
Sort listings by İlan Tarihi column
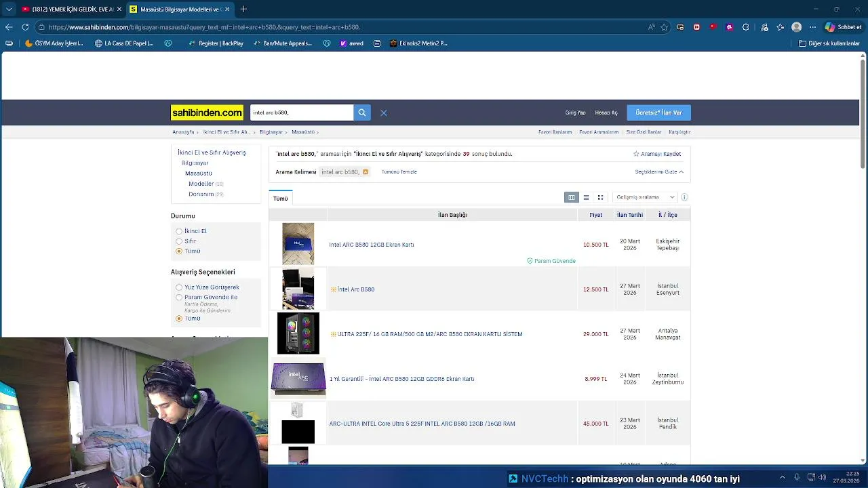coord(630,215)
